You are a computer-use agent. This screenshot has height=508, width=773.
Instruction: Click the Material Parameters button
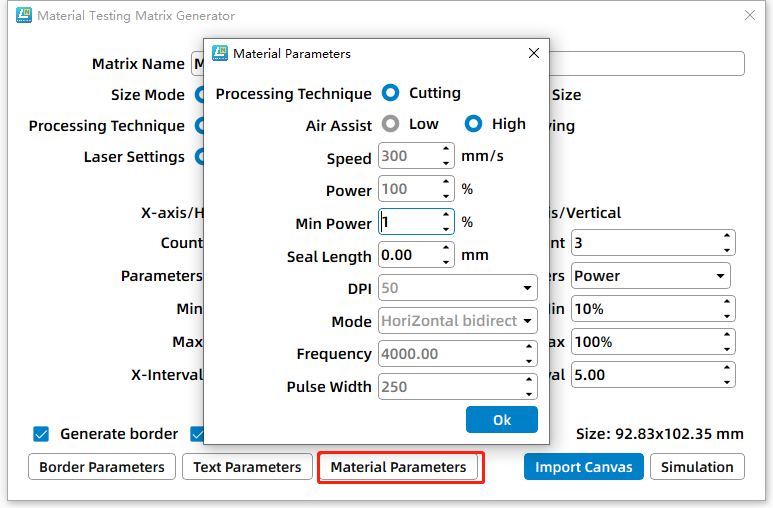pyautogui.click(x=398, y=467)
